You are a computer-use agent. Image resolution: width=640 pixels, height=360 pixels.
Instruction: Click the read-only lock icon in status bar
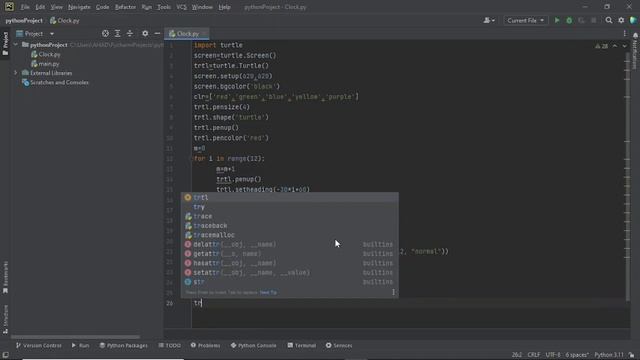631,355
